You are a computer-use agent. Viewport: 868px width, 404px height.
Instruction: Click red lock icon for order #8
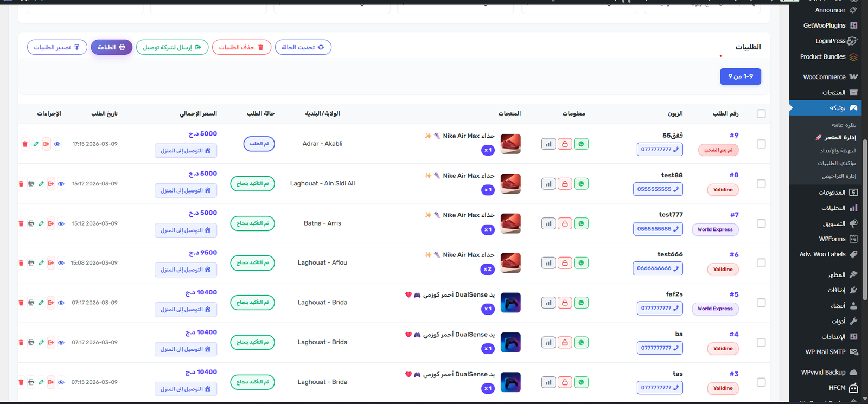pyautogui.click(x=565, y=184)
